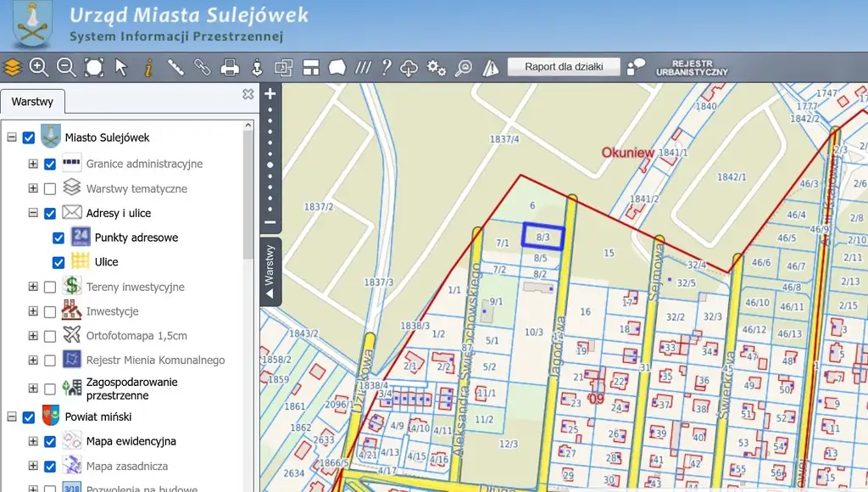The height and width of the screenshot is (492, 868).
Task: Open the layers stack toolbar icon
Action: tap(13, 67)
